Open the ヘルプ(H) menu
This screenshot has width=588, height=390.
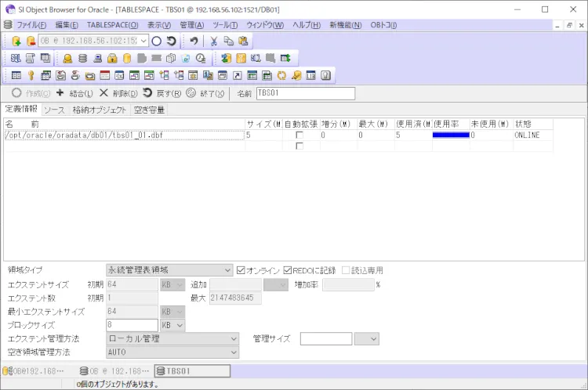pos(307,25)
